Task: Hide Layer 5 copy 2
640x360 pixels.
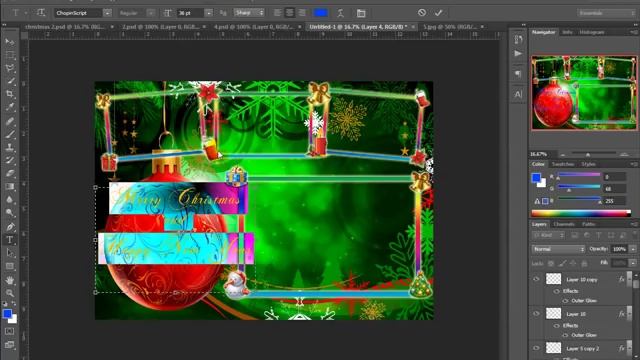Action: [x=536, y=348]
